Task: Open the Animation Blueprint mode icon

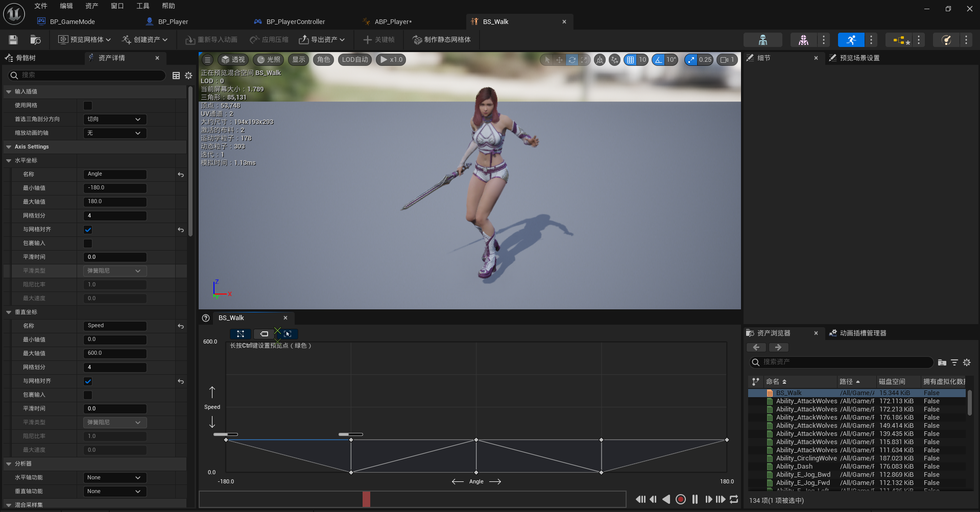Action: click(x=899, y=40)
